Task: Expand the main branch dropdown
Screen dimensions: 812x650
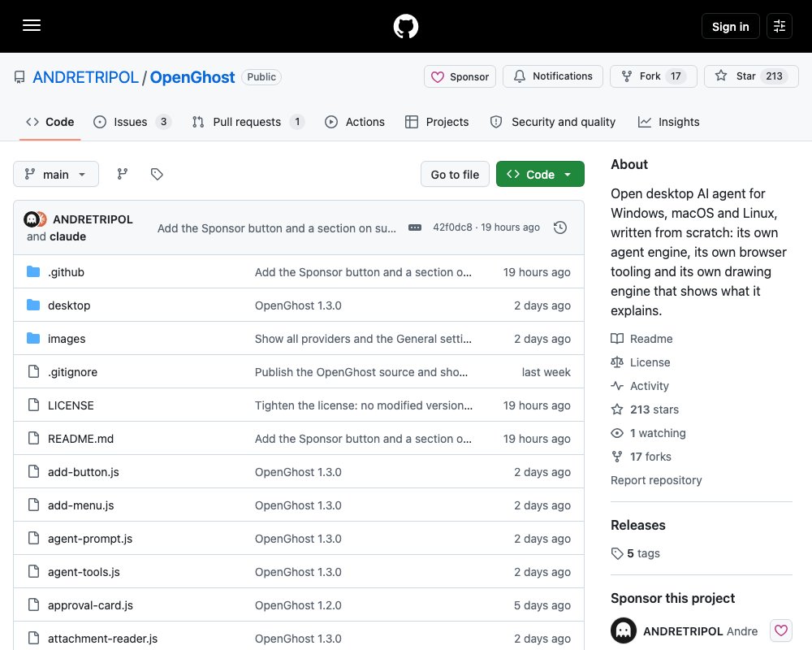Action: (x=56, y=174)
